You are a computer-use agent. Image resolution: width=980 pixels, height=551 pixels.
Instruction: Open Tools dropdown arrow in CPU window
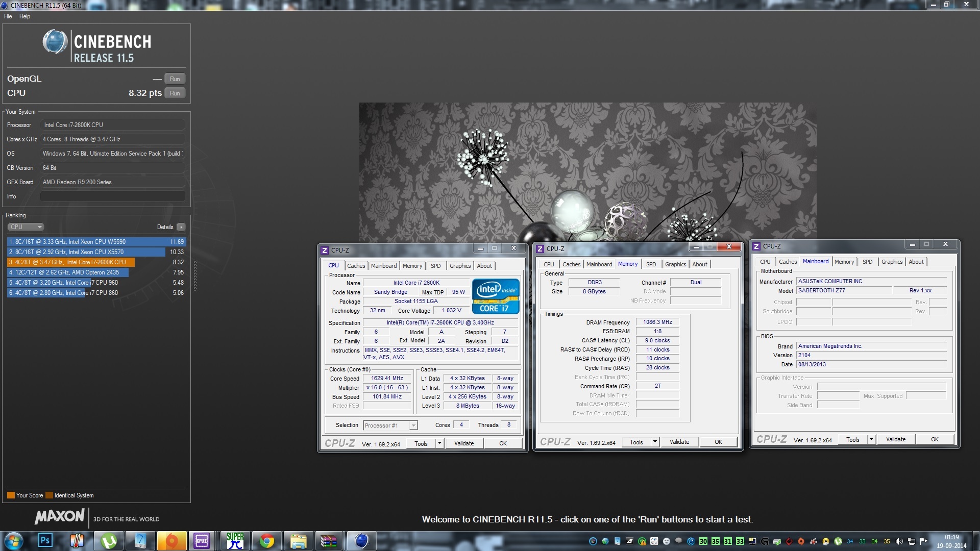(x=439, y=443)
